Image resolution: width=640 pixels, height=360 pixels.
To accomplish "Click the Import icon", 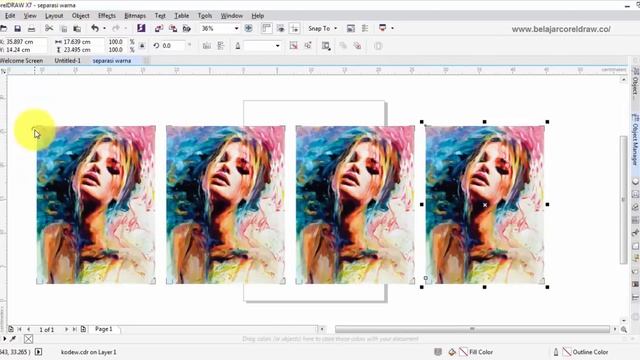I will [x=159, y=28].
